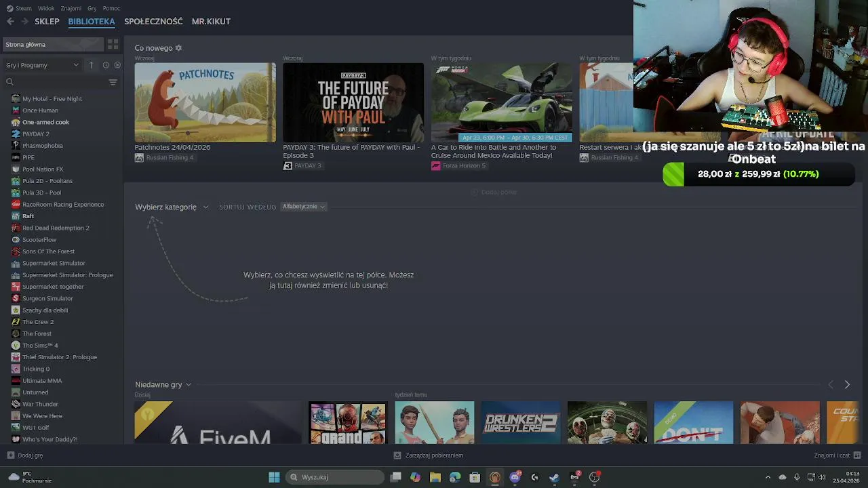Click the library search field

[54, 82]
